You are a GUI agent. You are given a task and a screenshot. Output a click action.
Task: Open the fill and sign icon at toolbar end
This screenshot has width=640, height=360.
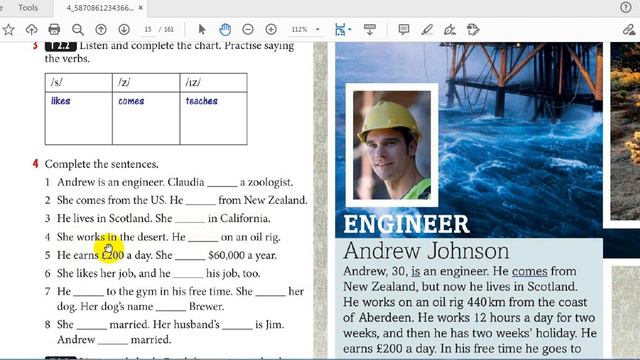click(x=629, y=29)
